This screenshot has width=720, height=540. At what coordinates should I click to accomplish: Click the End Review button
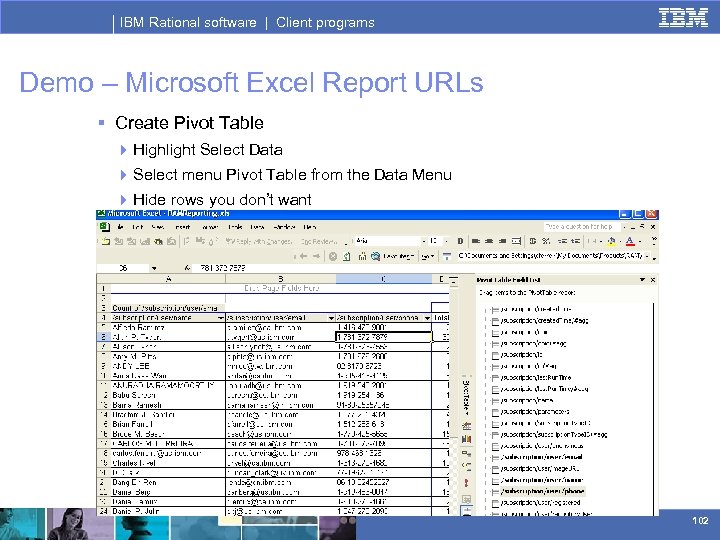[319, 241]
